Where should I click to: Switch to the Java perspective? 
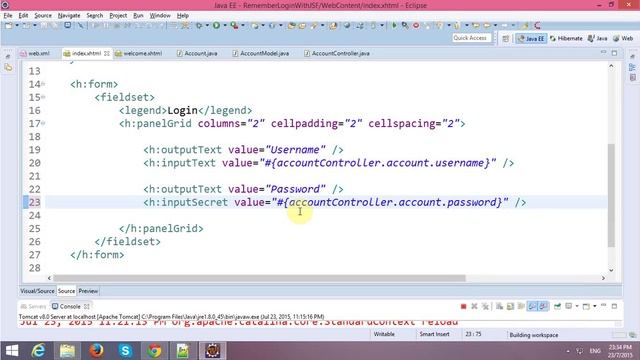598,38
